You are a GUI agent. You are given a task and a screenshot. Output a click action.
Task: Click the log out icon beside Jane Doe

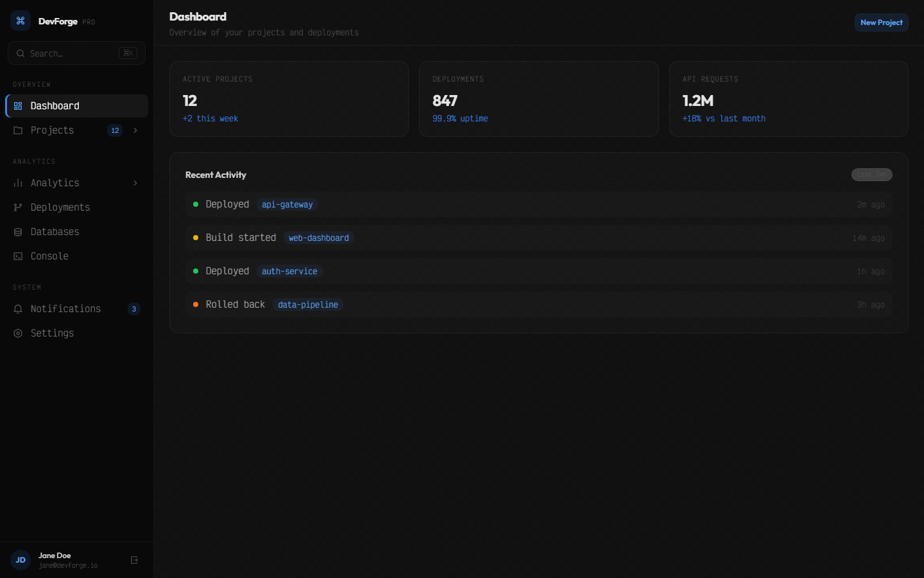click(134, 560)
